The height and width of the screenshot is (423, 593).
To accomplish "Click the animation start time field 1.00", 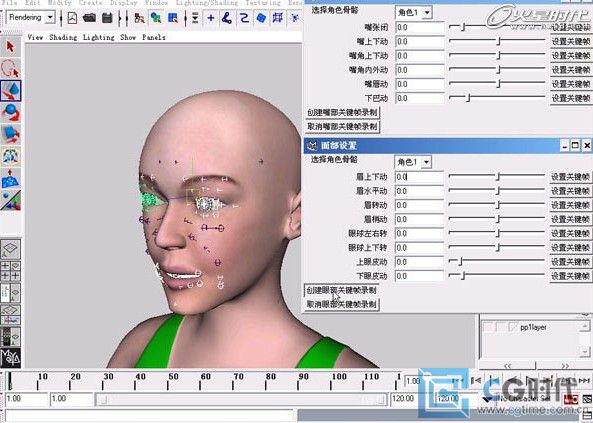I will click(x=26, y=399).
